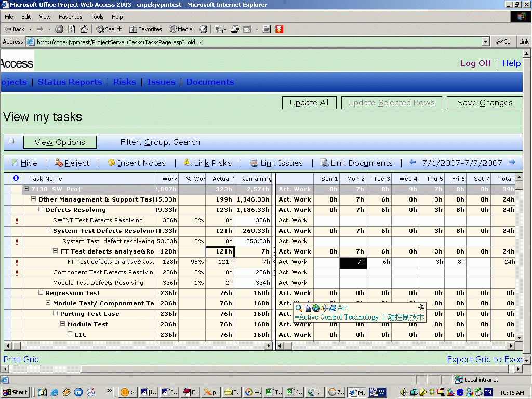Collapse System Test Defects Resolving group
The width and height of the screenshot is (532, 399).
(x=48, y=230)
